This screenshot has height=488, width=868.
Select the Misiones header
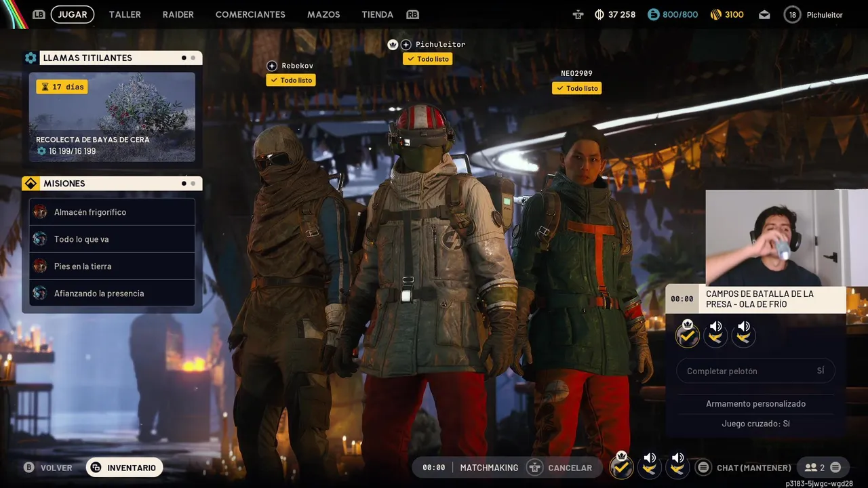121,184
